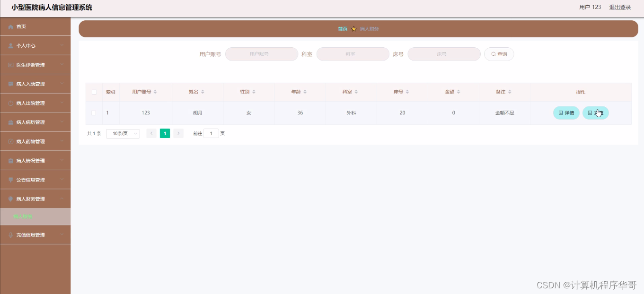This screenshot has height=294, width=644.
Task: Click the 胡月 name cell
Action: pos(197,113)
